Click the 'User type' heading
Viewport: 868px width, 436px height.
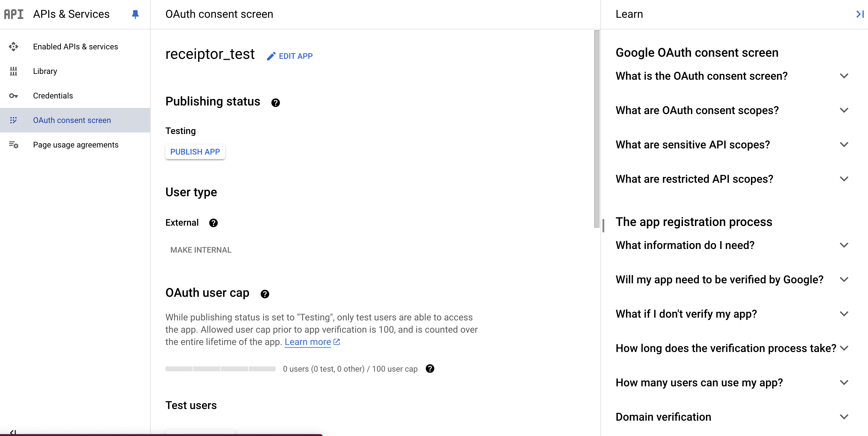(191, 192)
